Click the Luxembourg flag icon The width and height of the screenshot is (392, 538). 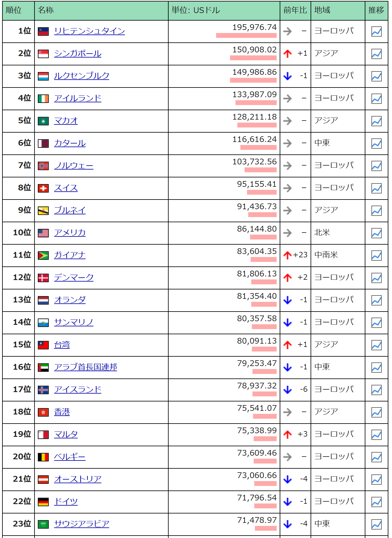[43, 76]
